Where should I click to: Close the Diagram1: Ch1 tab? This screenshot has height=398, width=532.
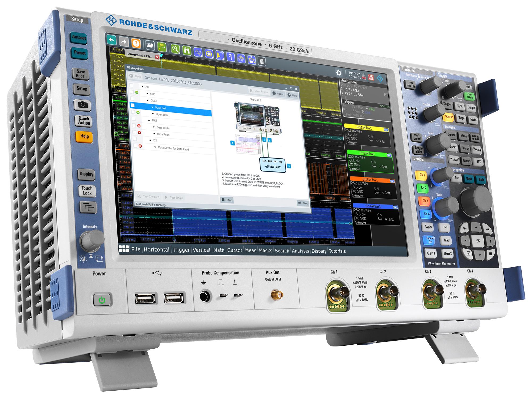157,57
